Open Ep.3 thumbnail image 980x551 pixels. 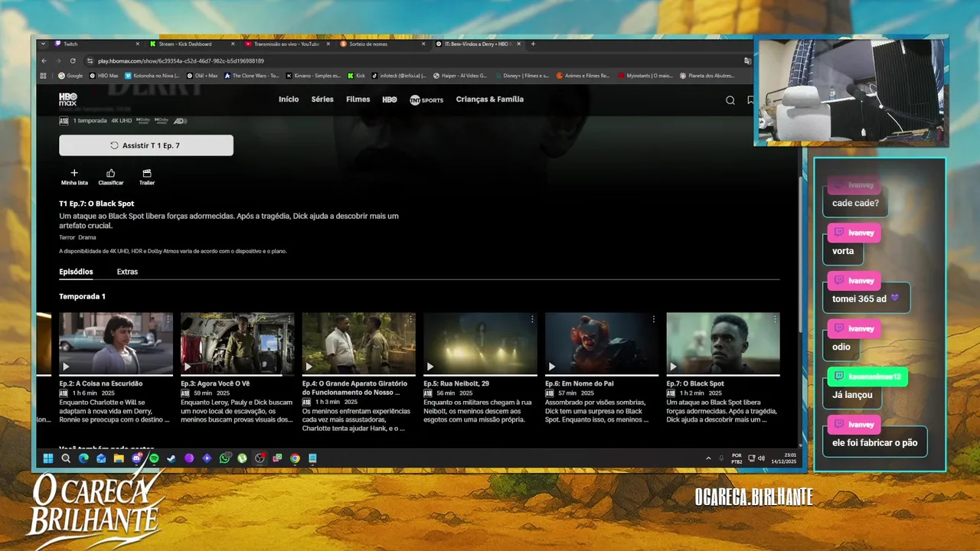tap(237, 344)
